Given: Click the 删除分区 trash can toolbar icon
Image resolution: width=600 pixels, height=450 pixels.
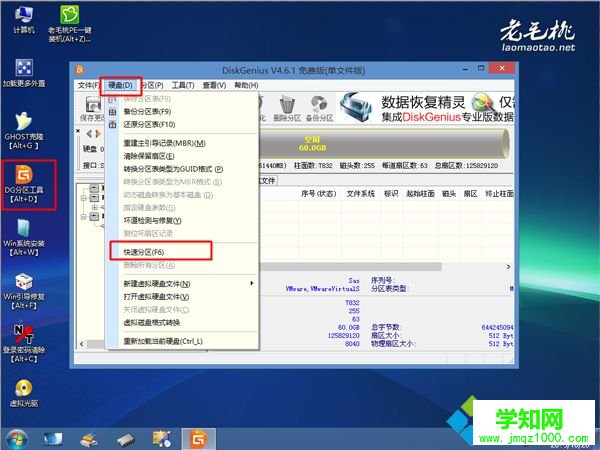Looking at the screenshot, I should click(287, 109).
